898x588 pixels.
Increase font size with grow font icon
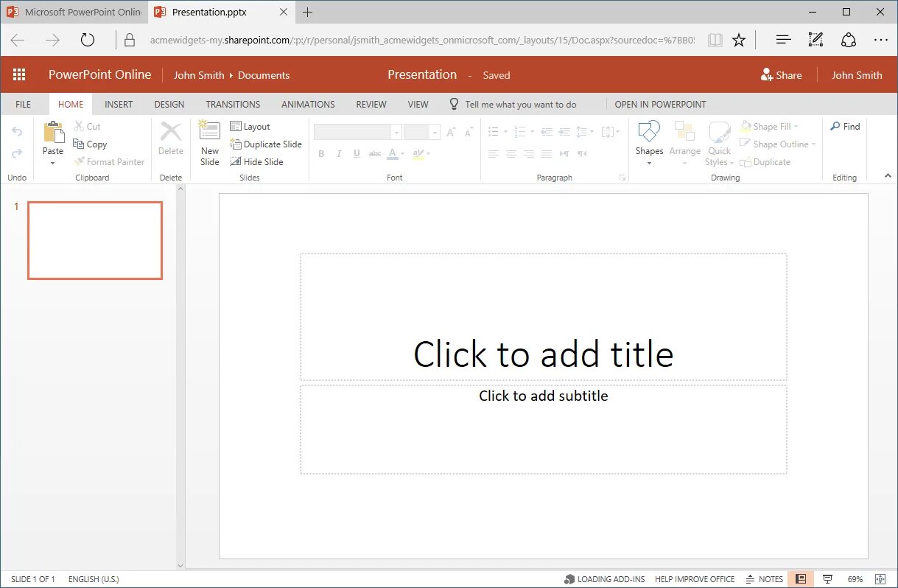click(x=452, y=133)
